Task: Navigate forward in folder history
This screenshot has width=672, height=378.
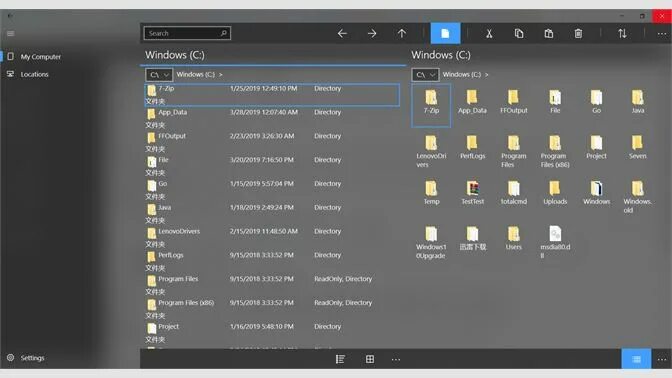Action: [372, 33]
